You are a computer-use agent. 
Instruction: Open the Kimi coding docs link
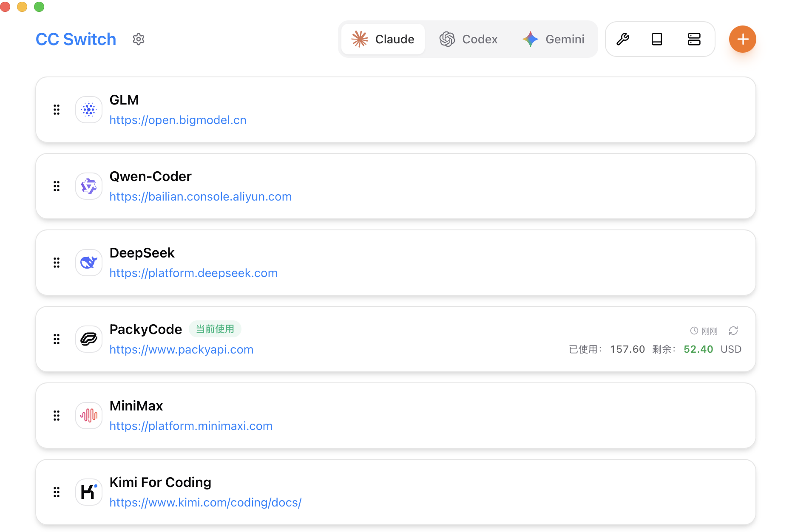(205, 502)
